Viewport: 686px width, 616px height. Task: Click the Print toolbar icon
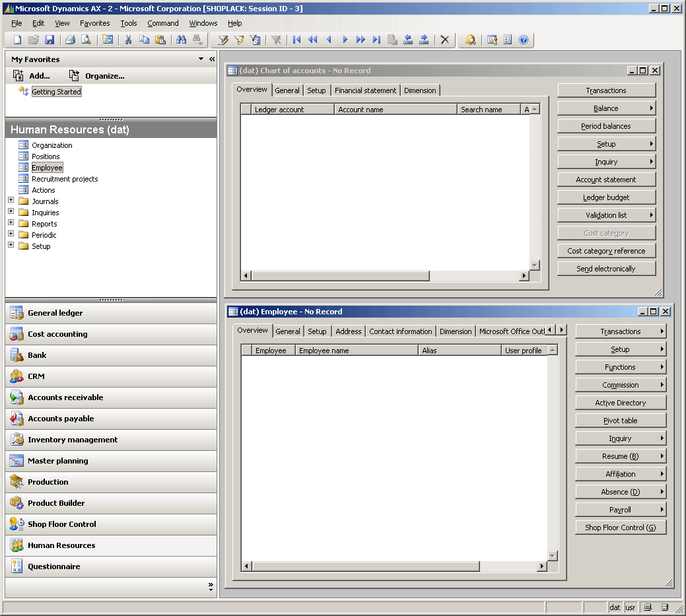coord(70,40)
